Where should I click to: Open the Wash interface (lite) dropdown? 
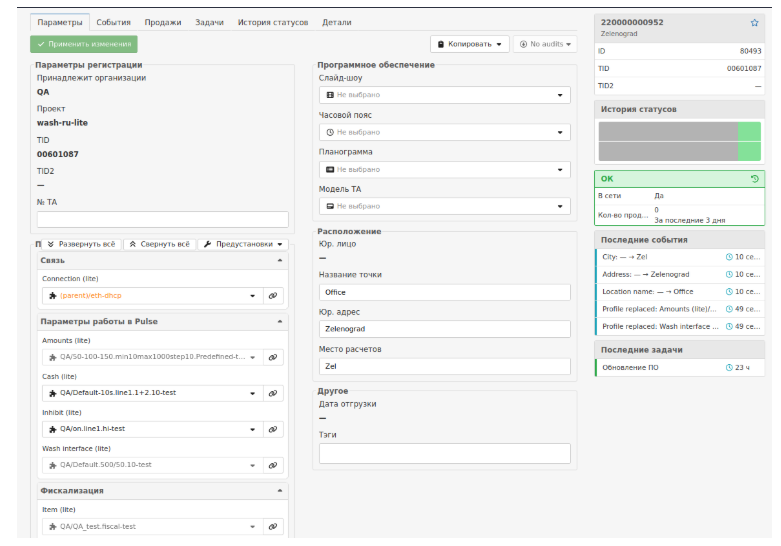152,465
